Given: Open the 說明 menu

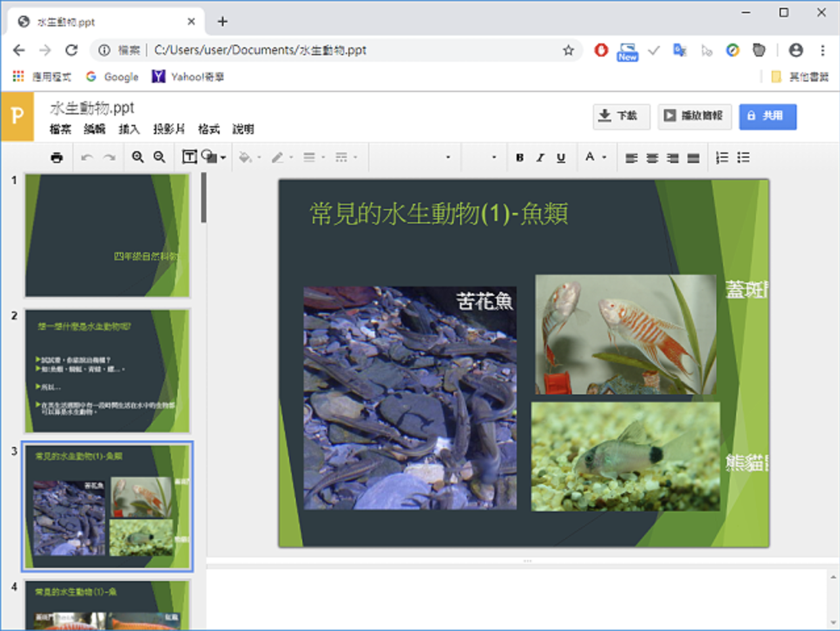Looking at the screenshot, I should coord(243,129).
